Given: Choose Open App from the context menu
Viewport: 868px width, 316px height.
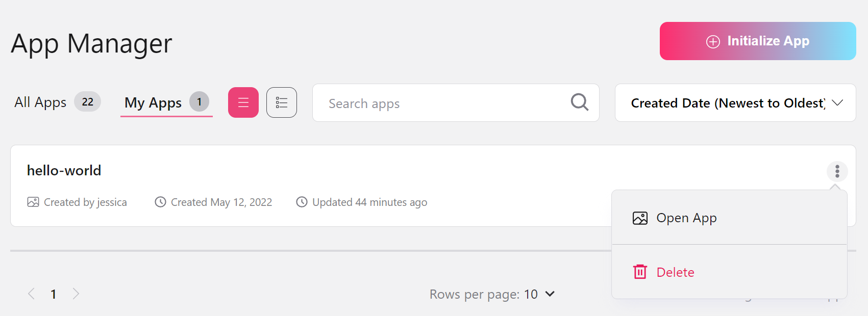Looking at the screenshot, I should (x=686, y=218).
